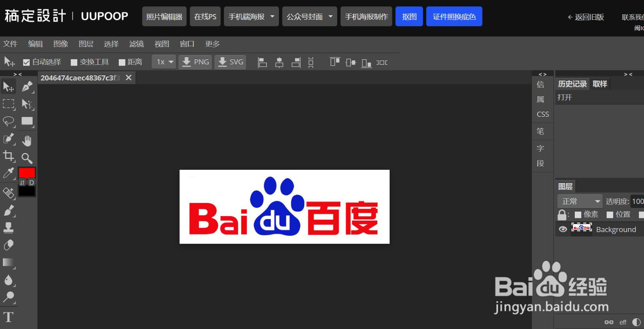Open the 1x scale dropdown
Image resolution: width=644 pixels, height=329 pixels.
164,62
